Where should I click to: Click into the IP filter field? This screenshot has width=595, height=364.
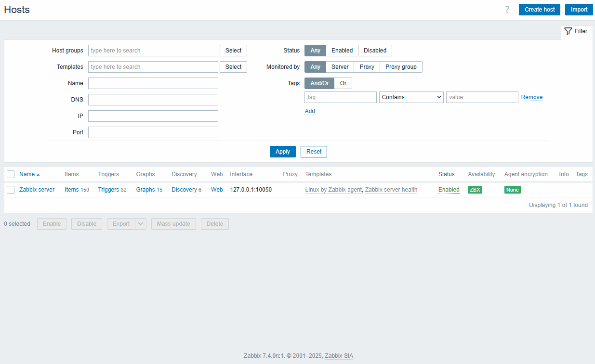click(153, 116)
